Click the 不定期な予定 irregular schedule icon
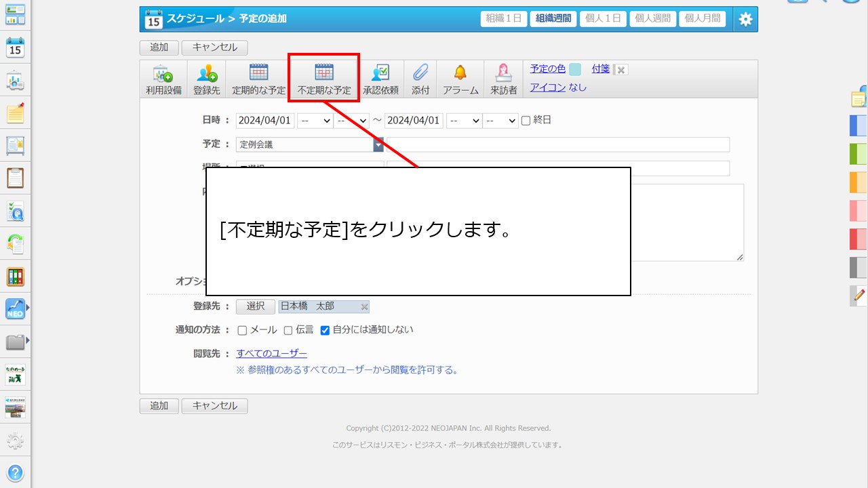Screen dimensions: 868x488 pos(324,73)
